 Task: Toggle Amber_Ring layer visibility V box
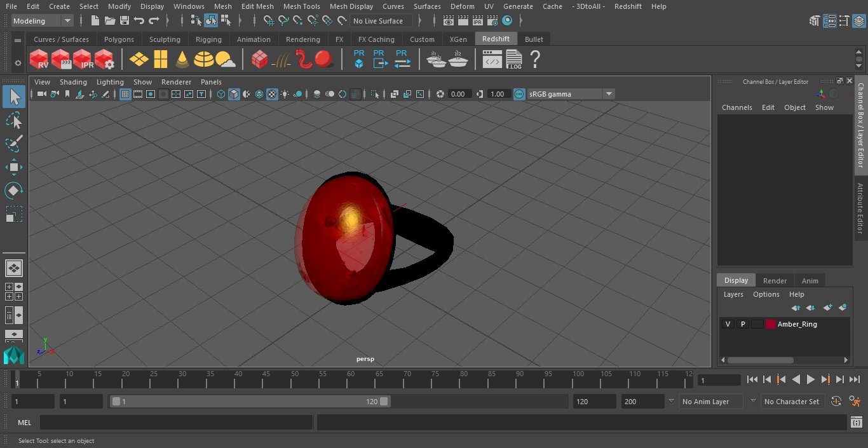tap(728, 324)
